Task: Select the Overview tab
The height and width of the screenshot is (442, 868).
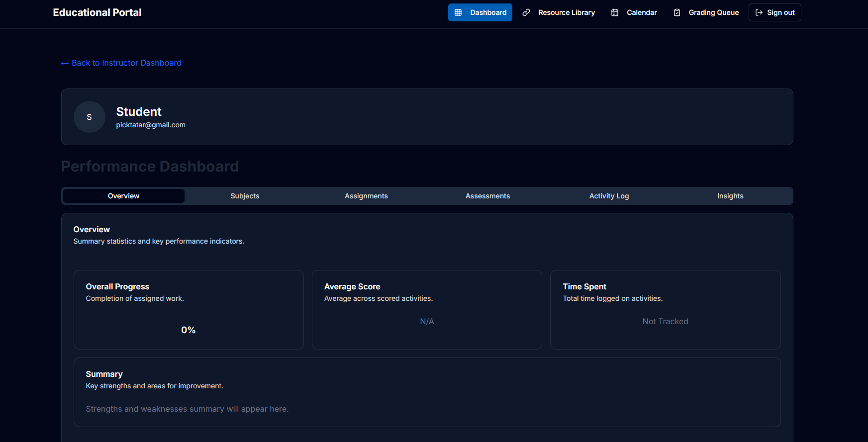Action: click(x=124, y=196)
